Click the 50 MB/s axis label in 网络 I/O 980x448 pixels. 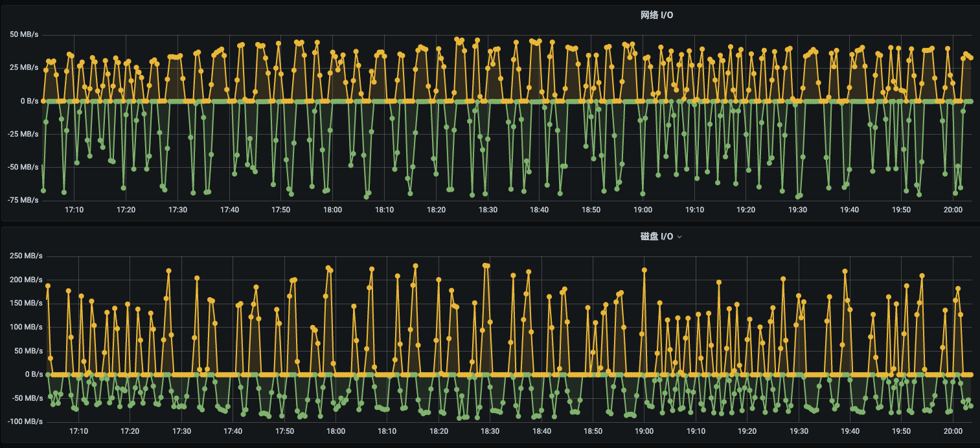point(24,34)
